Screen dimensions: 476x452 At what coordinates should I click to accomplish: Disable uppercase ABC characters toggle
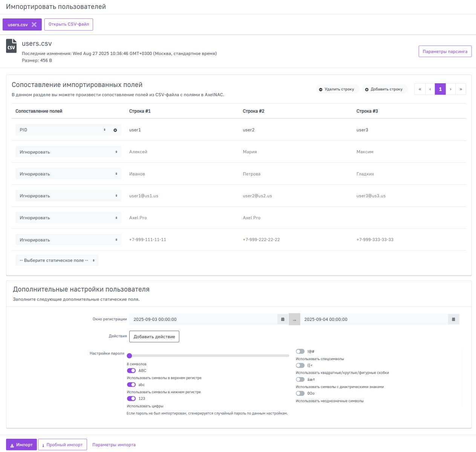[131, 371]
